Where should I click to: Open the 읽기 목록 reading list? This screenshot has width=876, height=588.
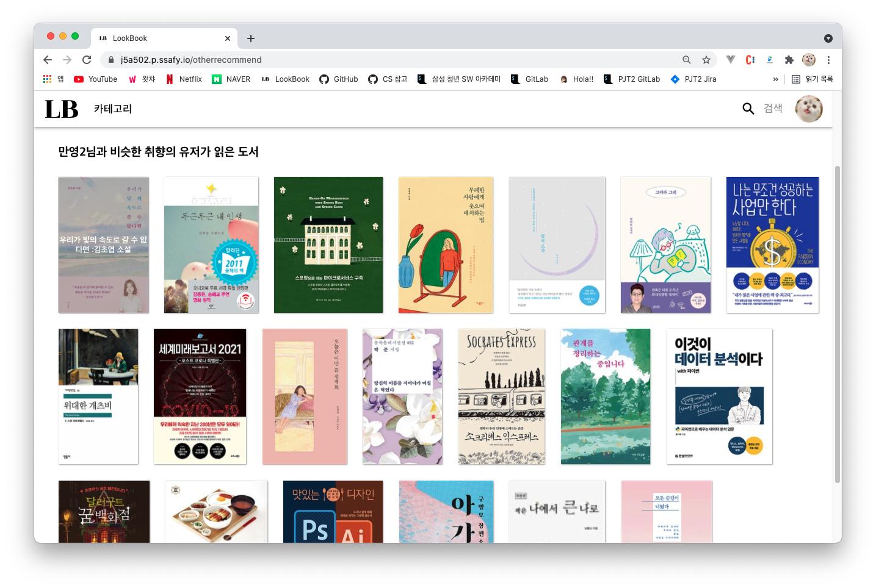[813, 79]
